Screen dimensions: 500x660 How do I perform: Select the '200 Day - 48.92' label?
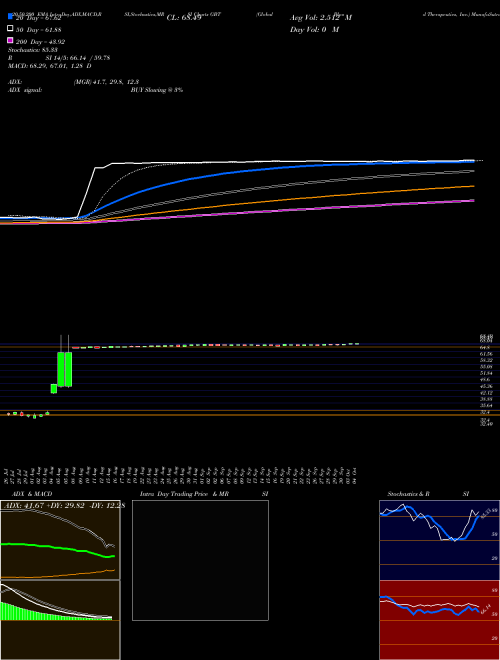(x=40, y=42)
